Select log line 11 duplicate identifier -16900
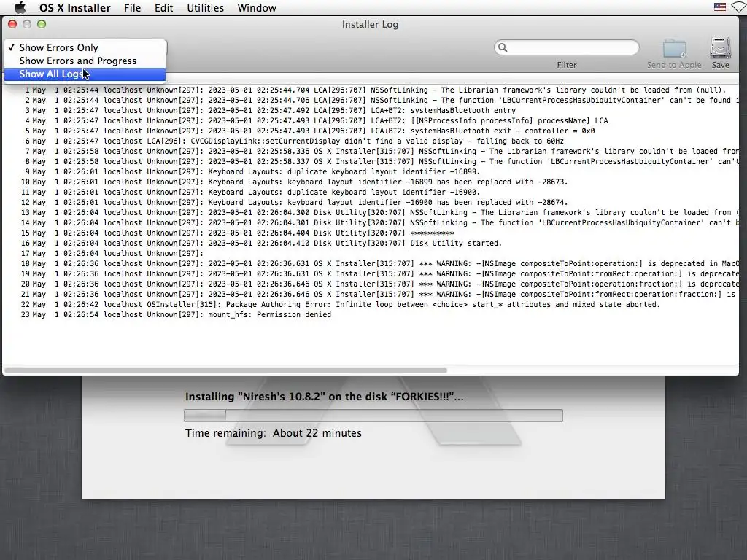Screen dimensions: 747x560 (250, 192)
